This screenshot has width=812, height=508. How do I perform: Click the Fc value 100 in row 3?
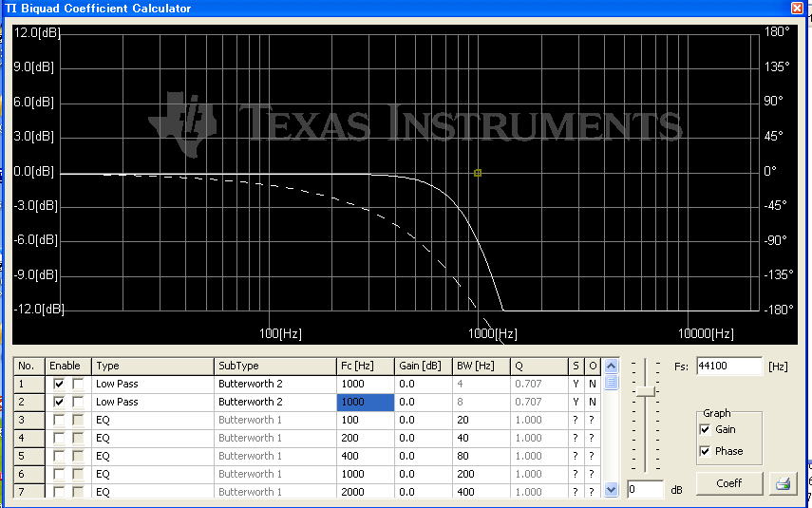(366, 420)
